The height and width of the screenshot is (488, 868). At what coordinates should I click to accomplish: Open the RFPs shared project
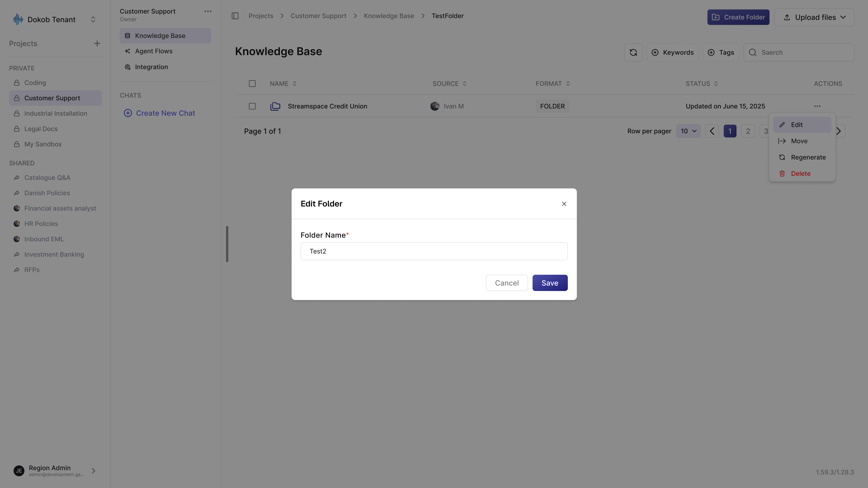(55, 270)
